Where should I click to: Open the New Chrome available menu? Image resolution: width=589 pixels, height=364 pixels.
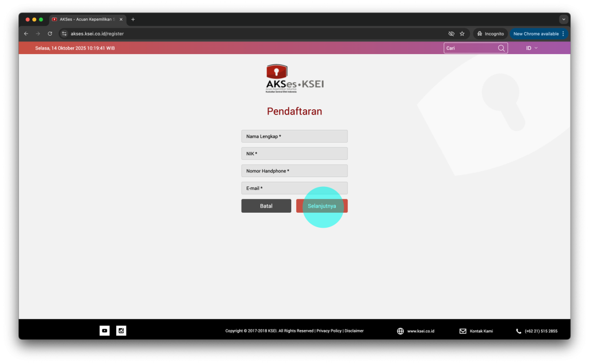(539, 34)
